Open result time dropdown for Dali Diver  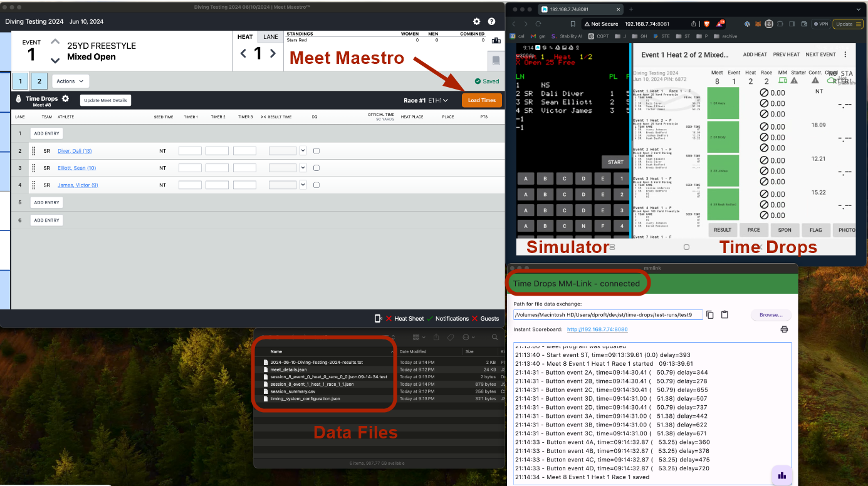(x=303, y=151)
